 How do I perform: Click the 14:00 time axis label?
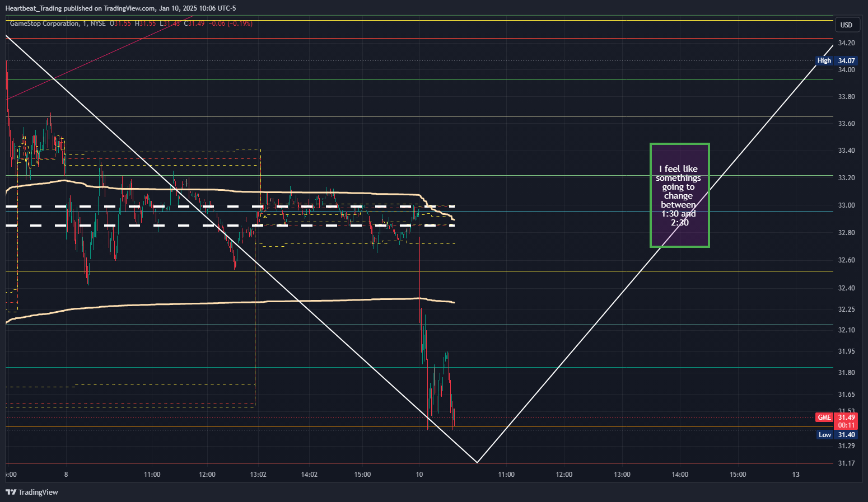coord(680,475)
